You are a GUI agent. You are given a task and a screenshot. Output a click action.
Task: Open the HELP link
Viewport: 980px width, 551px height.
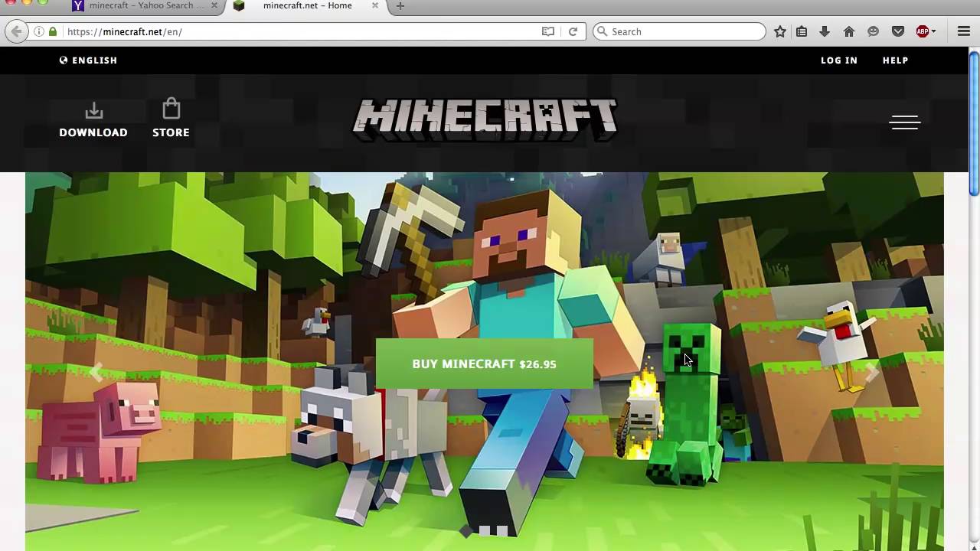(x=895, y=60)
